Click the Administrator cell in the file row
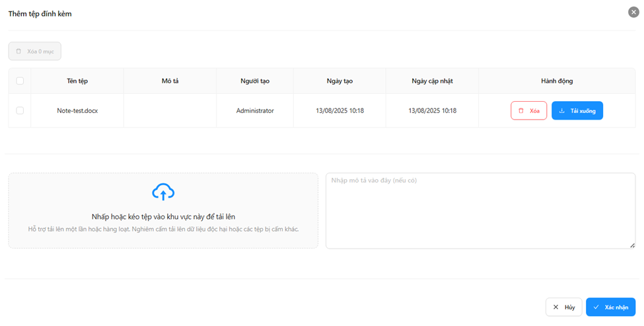 tap(255, 111)
